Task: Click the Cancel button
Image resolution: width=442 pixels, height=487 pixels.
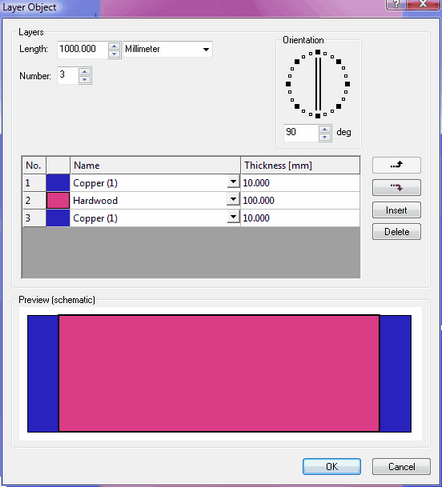Action: click(401, 466)
